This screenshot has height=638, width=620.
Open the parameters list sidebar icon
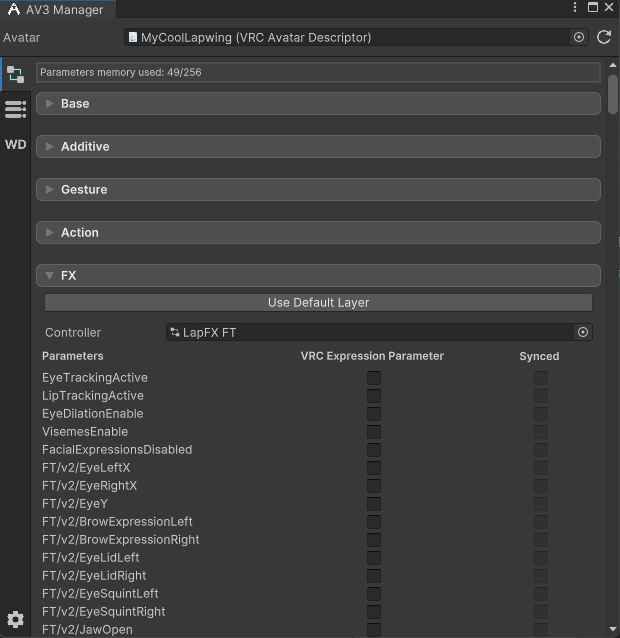click(x=15, y=109)
